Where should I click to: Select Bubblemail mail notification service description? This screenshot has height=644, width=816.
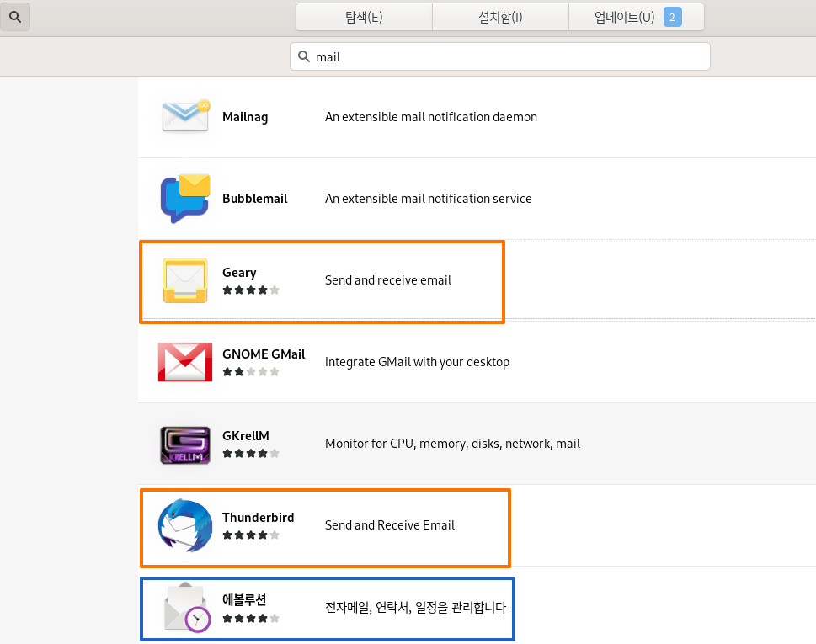(x=429, y=199)
